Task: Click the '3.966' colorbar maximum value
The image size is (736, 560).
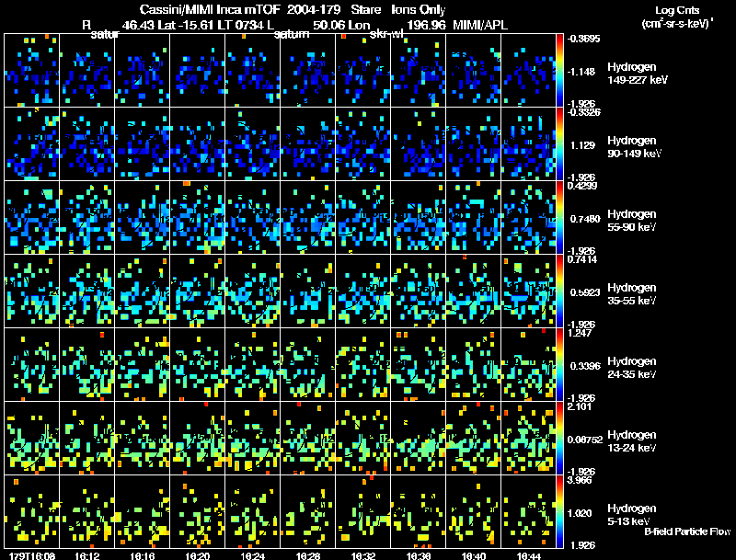Action: click(x=580, y=480)
